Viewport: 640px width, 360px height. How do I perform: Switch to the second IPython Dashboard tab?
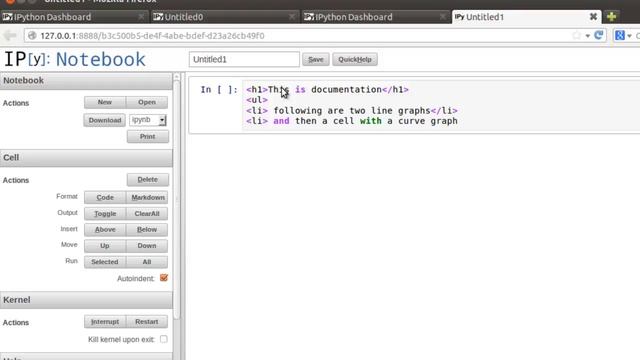376,17
